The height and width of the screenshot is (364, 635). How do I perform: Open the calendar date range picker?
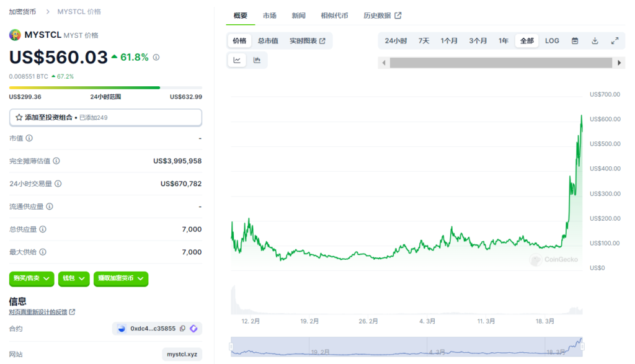[575, 41]
